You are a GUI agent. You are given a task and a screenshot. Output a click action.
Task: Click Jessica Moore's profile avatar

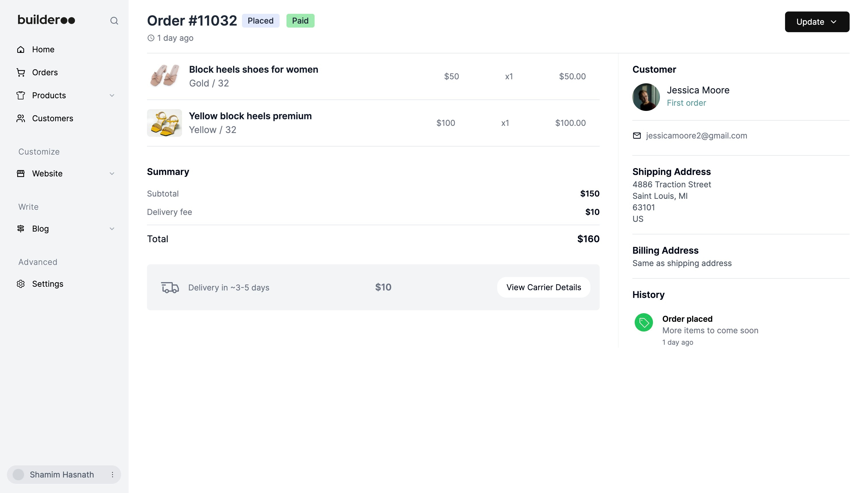(x=646, y=97)
